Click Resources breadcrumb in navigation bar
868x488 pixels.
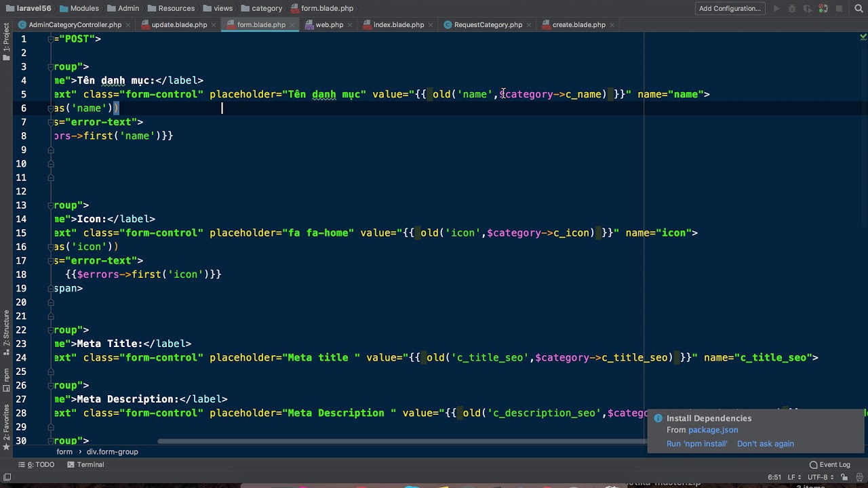tap(176, 9)
